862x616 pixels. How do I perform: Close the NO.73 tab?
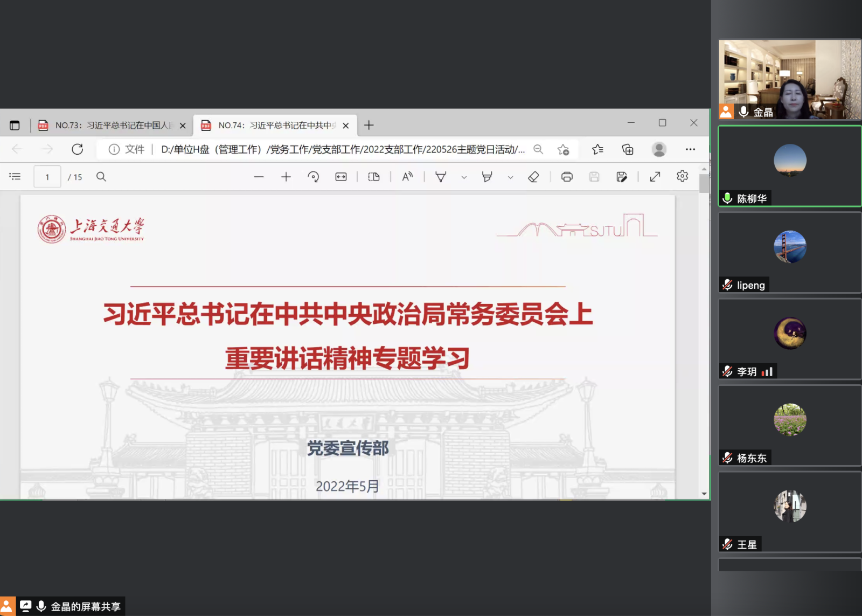coord(183,126)
